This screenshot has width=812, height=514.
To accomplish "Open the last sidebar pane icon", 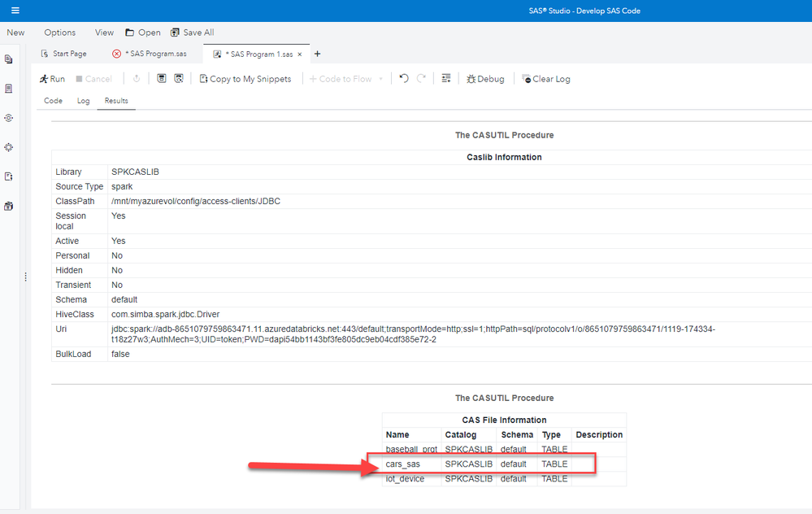I will tap(9, 207).
